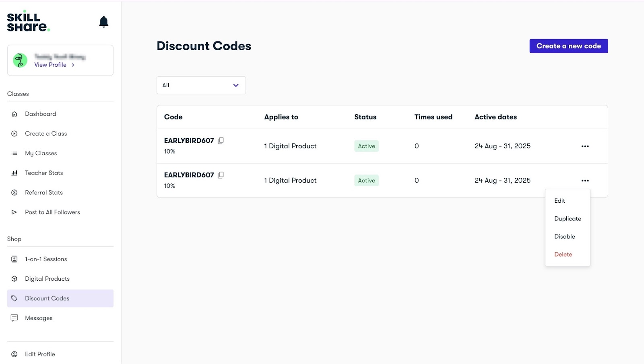
Task: Open the View Profile link
Action: pos(54,65)
